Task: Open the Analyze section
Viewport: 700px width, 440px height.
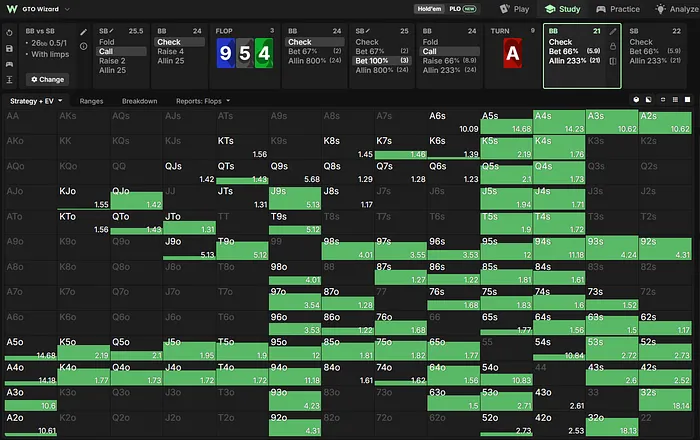Action: point(677,9)
